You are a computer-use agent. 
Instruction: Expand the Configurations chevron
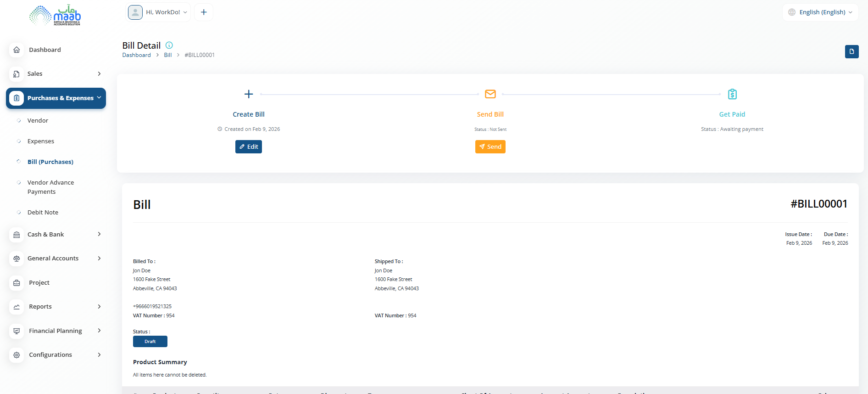tap(99, 355)
